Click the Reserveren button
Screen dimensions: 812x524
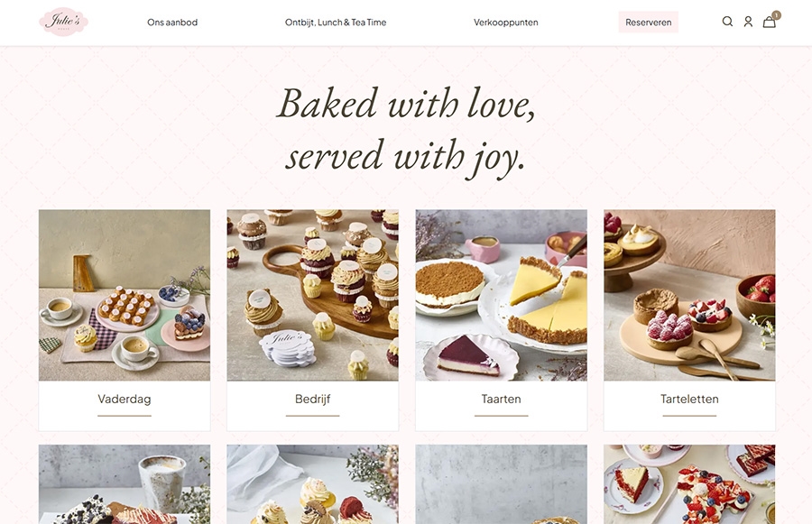tap(649, 23)
